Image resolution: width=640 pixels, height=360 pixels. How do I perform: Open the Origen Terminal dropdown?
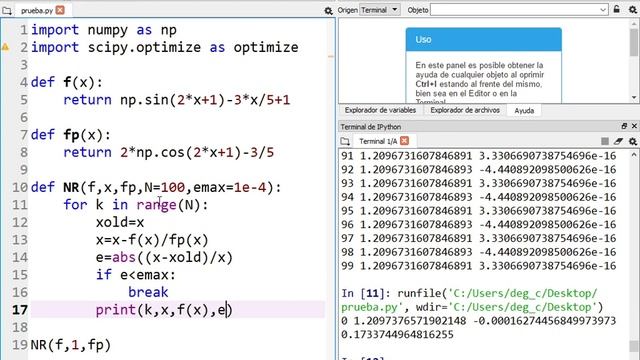click(380, 10)
